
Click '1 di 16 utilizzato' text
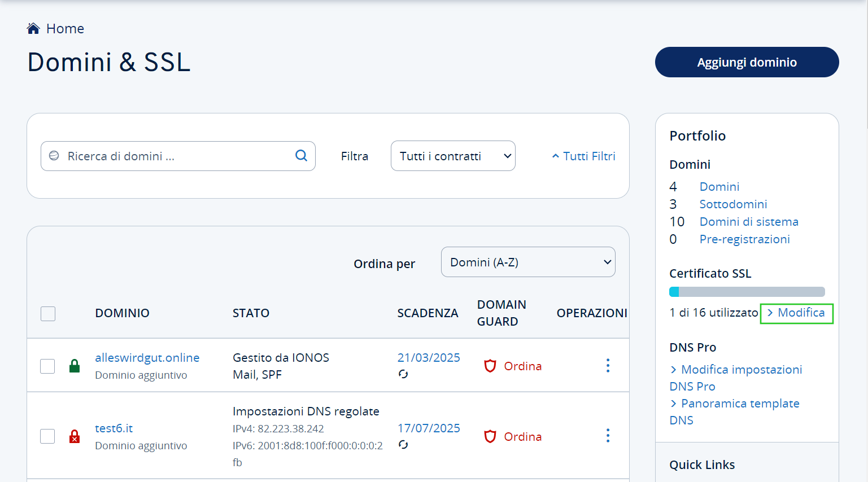pyautogui.click(x=714, y=313)
